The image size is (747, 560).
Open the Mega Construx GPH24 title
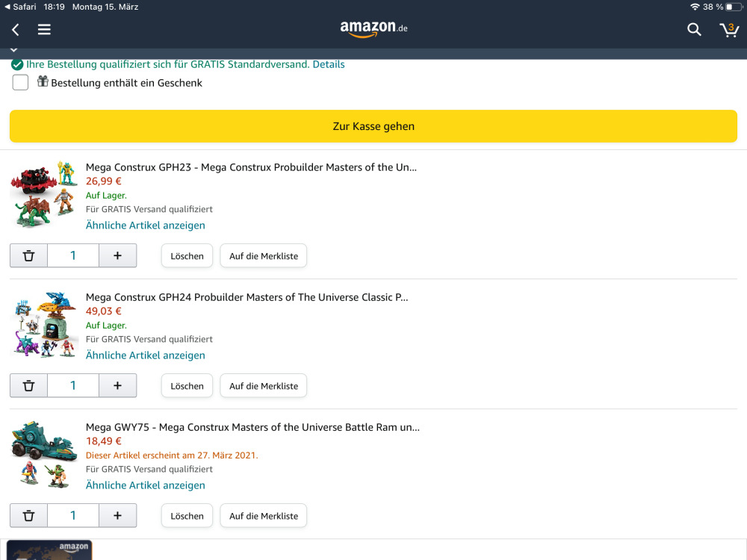(x=247, y=297)
